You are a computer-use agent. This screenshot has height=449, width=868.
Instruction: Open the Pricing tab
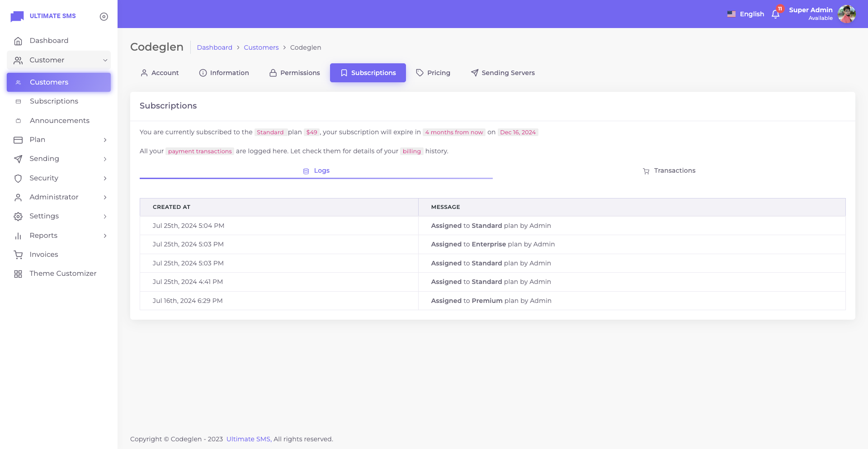pyautogui.click(x=433, y=73)
